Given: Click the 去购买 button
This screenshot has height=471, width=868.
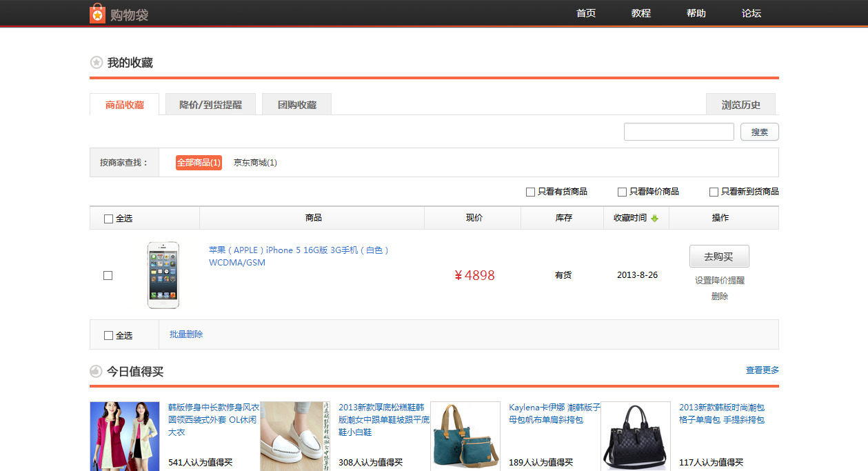Looking at the screenshot, I should (719, 257).
